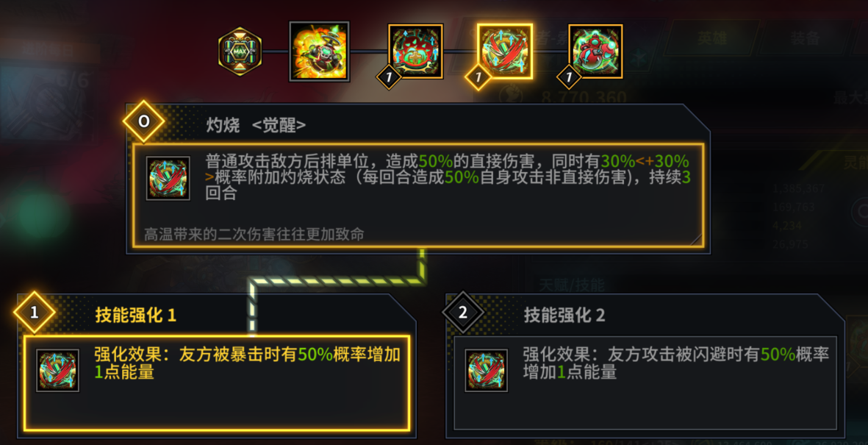
Task: Choose the 技能强化 2 effect panel
Action: [645, 383]
